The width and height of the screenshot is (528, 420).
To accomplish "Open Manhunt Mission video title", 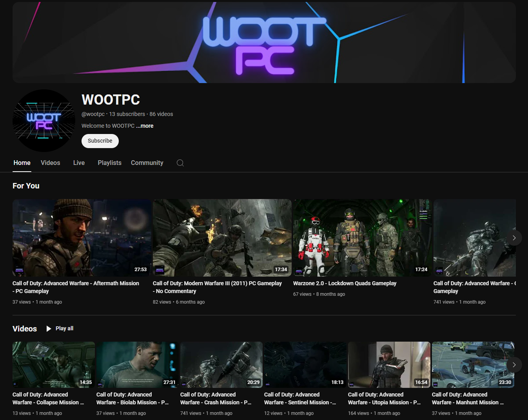I will click(x=468, y=398).
